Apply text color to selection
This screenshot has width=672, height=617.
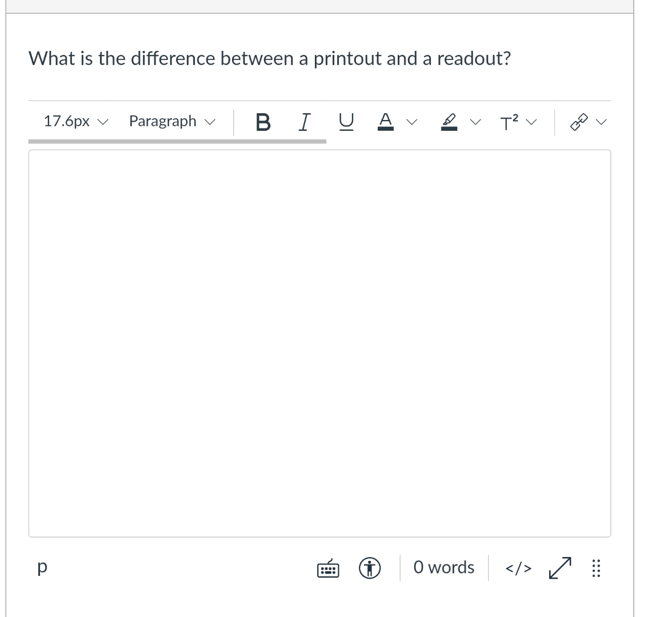tap(386, 121)
